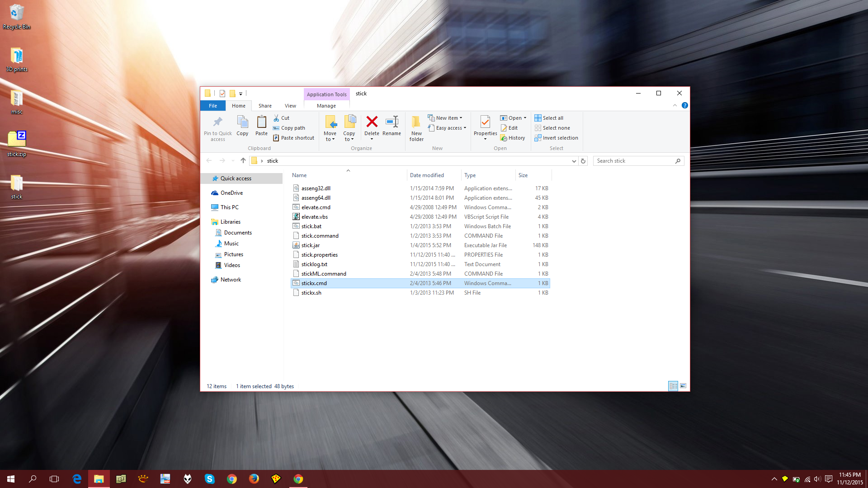Select the asseng32.dll file
868x488 pixels.
pyautogui.click(x=420, y=188)
